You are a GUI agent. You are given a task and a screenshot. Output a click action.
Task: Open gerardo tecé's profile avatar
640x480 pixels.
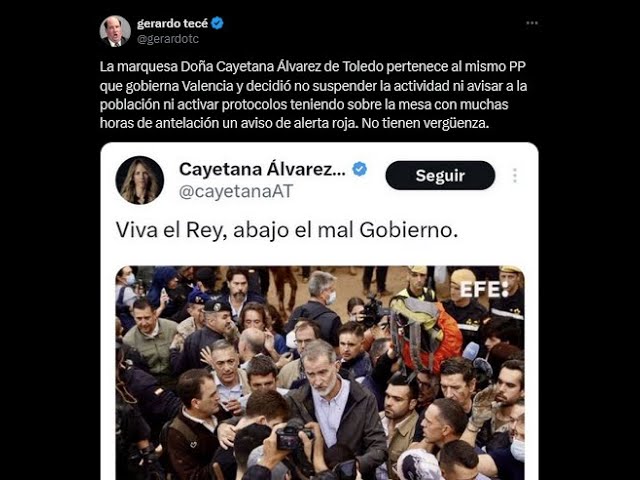coord(115,31)
